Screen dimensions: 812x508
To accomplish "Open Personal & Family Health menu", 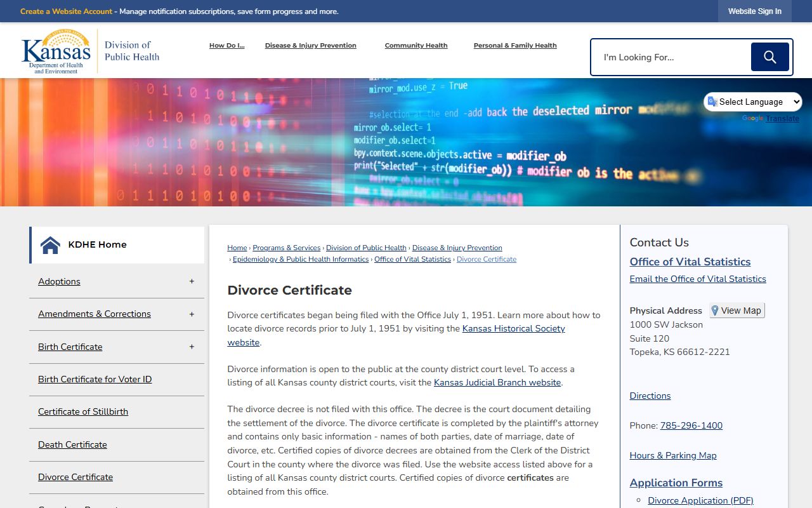I will 515,46.
